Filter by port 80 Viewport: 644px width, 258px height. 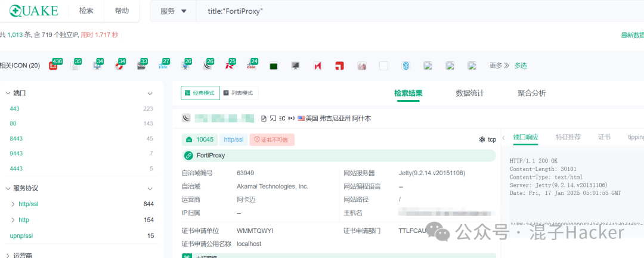point(13,123)
